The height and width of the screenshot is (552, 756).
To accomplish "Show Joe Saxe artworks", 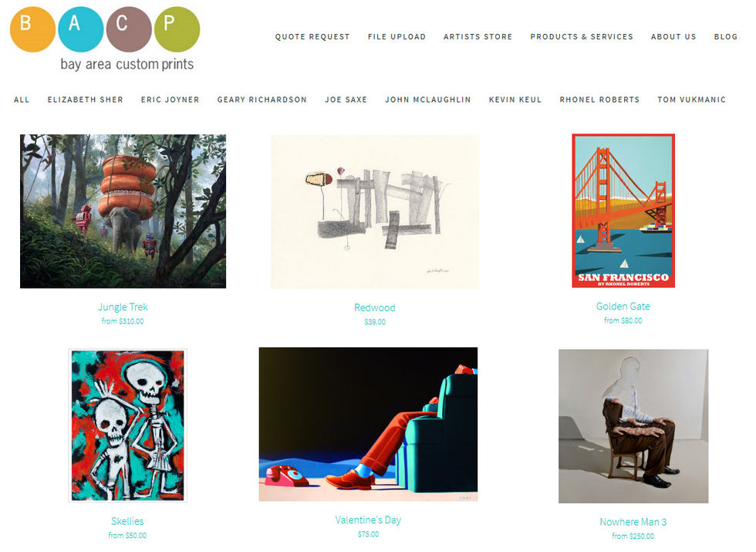I will (346, 100).
